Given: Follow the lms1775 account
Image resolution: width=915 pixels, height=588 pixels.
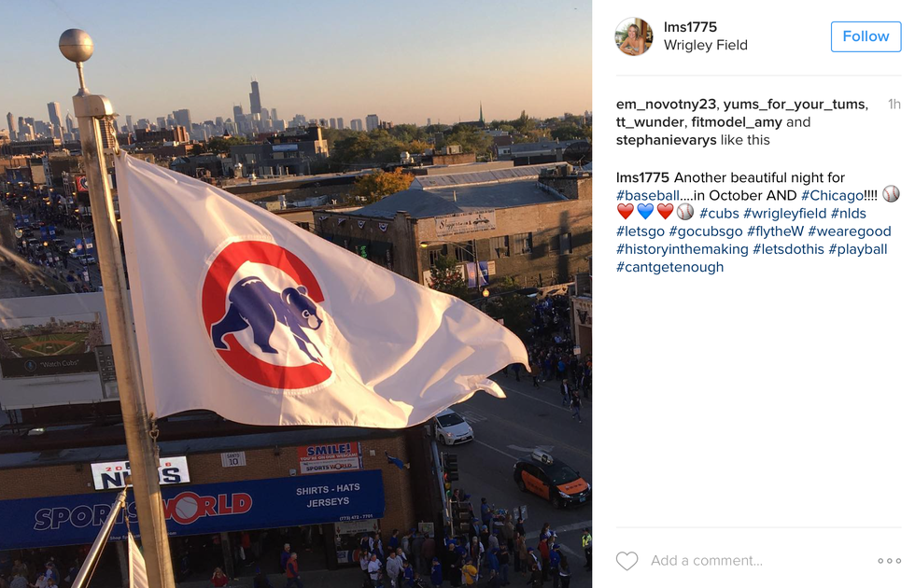Looking at the screenshot, I should 866,36.
